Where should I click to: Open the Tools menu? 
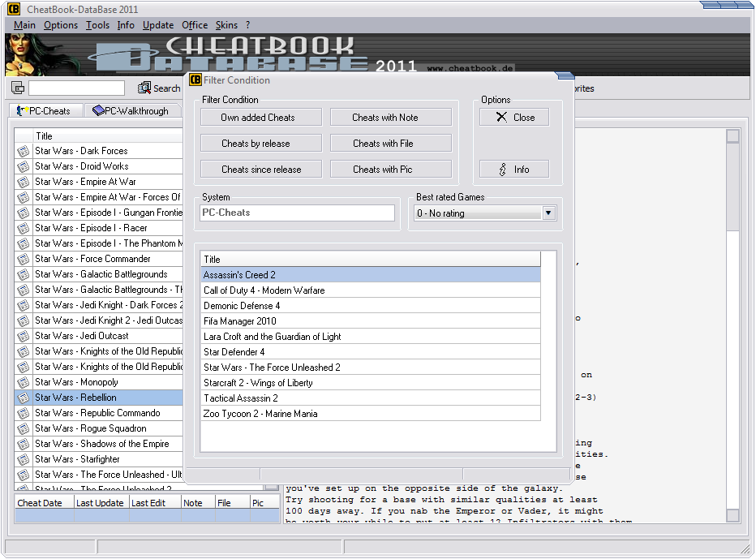(97, 25)
